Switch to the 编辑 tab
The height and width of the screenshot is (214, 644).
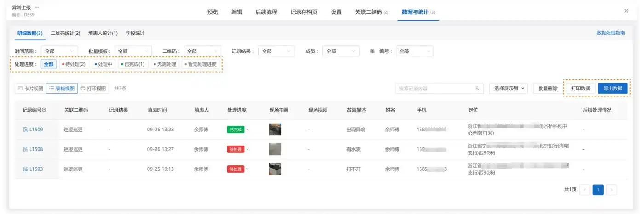coord(237,12)
